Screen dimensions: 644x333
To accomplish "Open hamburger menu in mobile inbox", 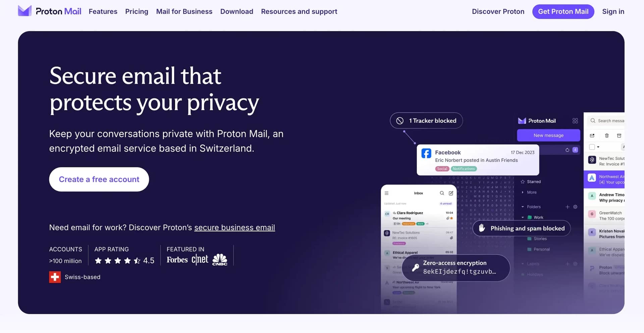I will (x=386, y=193).
